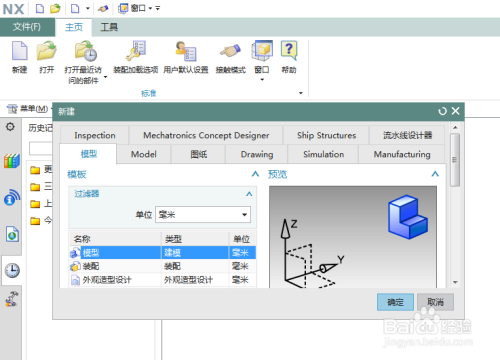This screenshot has width=500, height=360.
Task: Click the 窗口 window icon in the ribbon
Action: coord(262,51)
